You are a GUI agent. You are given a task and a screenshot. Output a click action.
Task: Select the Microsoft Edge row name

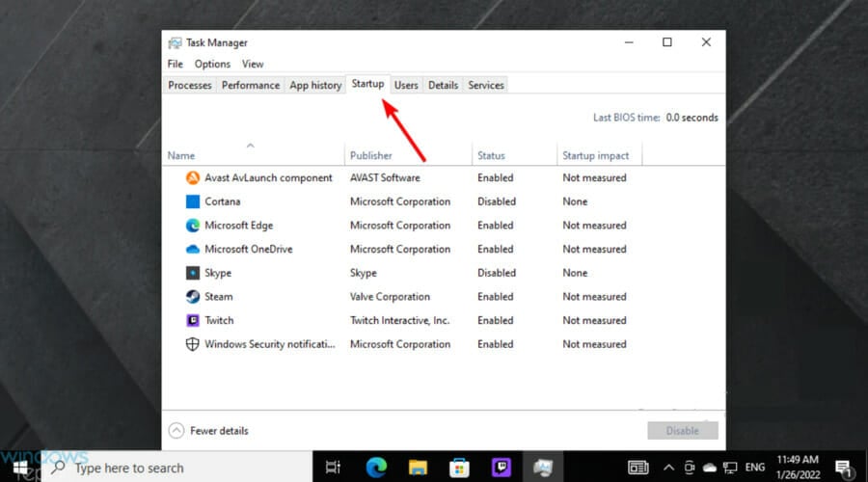pyautogui.click(x=238, y=226)
